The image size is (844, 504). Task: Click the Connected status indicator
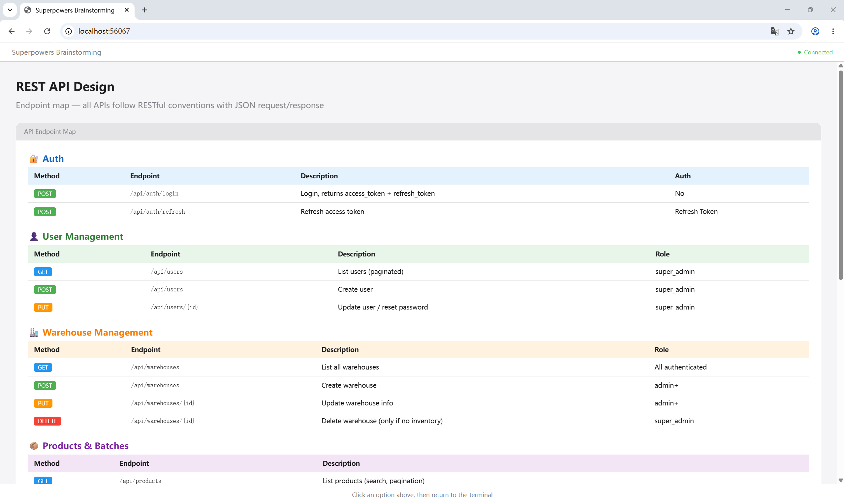[x=815, y=52]
